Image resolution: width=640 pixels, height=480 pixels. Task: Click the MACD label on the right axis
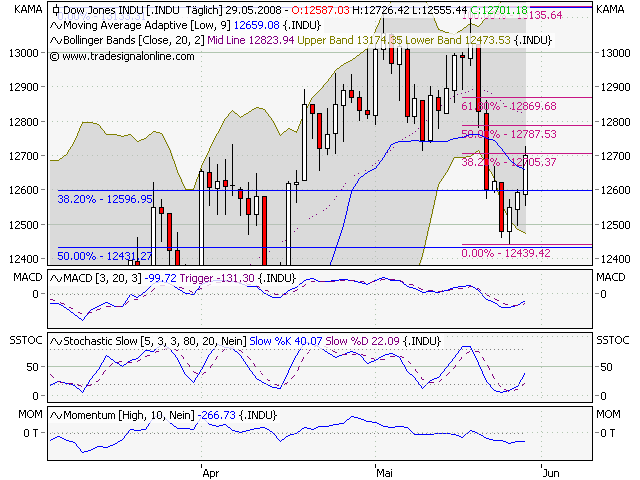[x=611, y=278]
